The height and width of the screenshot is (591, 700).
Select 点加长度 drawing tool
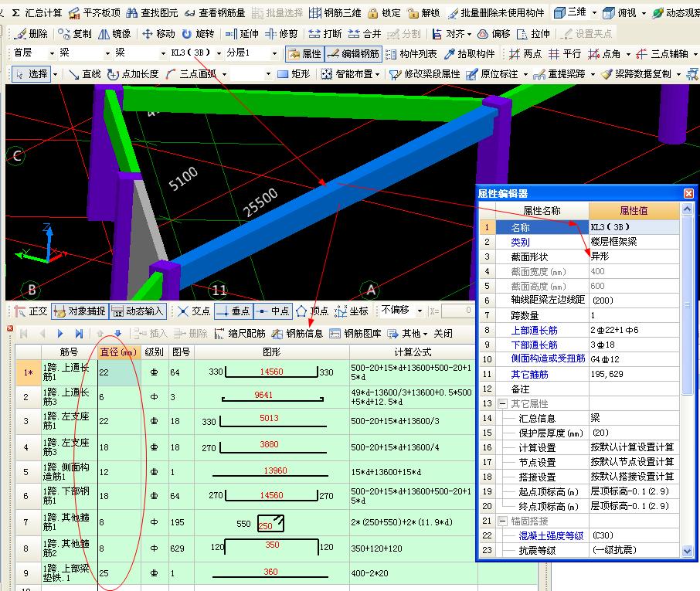click(x=133, y=74)
